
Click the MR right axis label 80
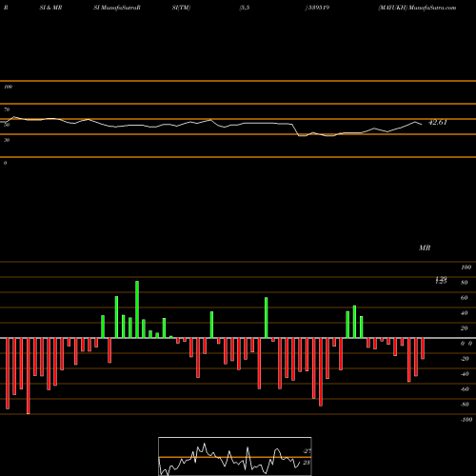click(465, 283)
